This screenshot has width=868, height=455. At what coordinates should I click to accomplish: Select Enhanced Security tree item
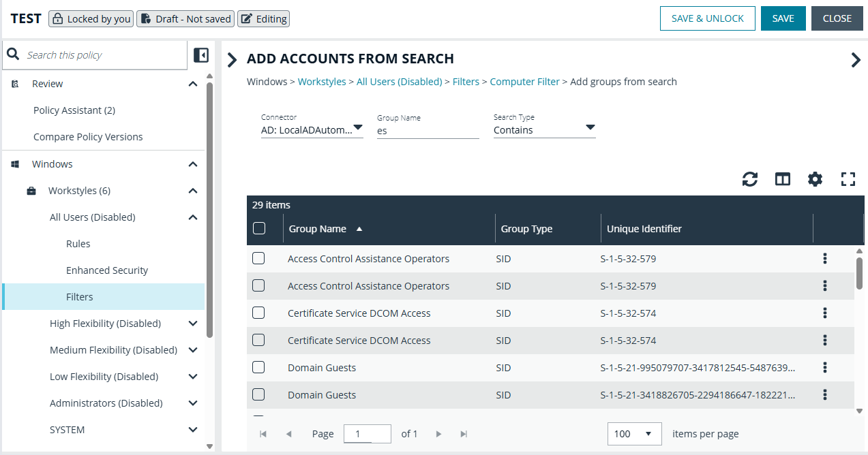point(107,270)
